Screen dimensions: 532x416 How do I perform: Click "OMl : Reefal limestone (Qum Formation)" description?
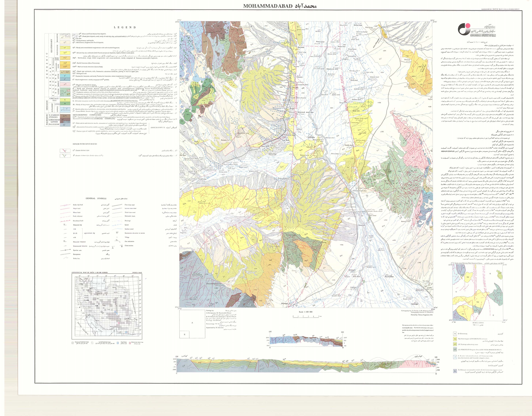(x=86, y=63)
